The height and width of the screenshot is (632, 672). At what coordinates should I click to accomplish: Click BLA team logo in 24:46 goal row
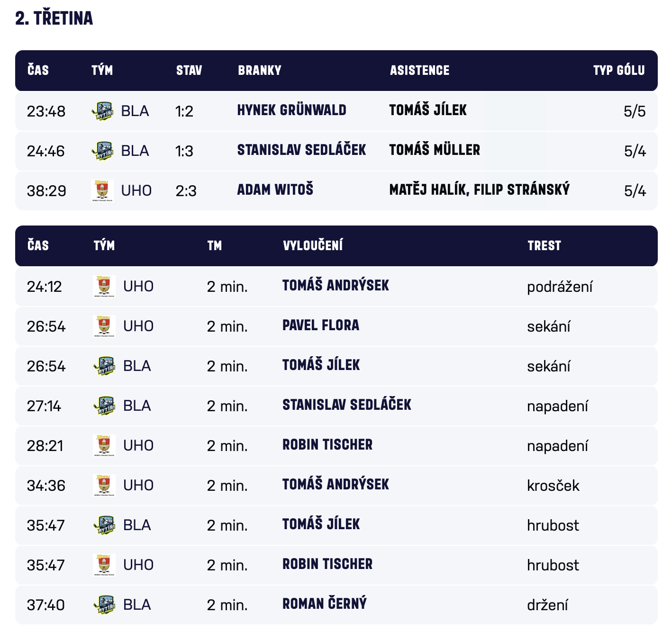(102, 151)
